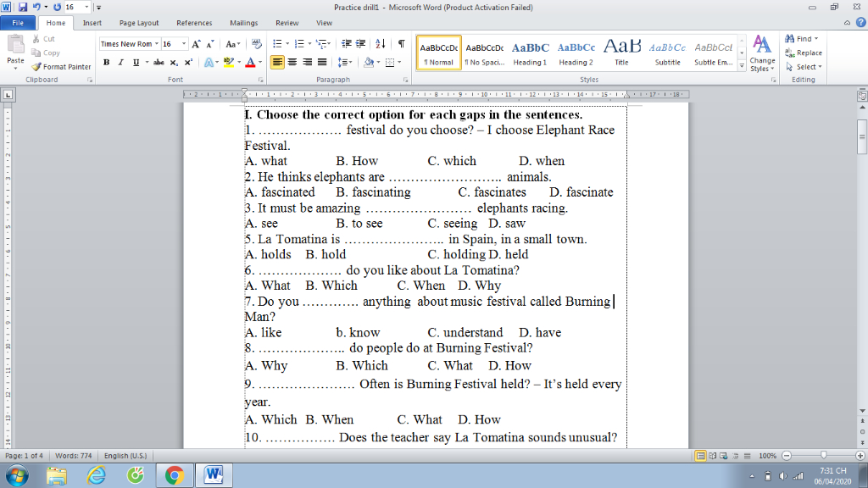The image size is (868, 488).
Task: Activate Format Painter
Action: (61, 66)
